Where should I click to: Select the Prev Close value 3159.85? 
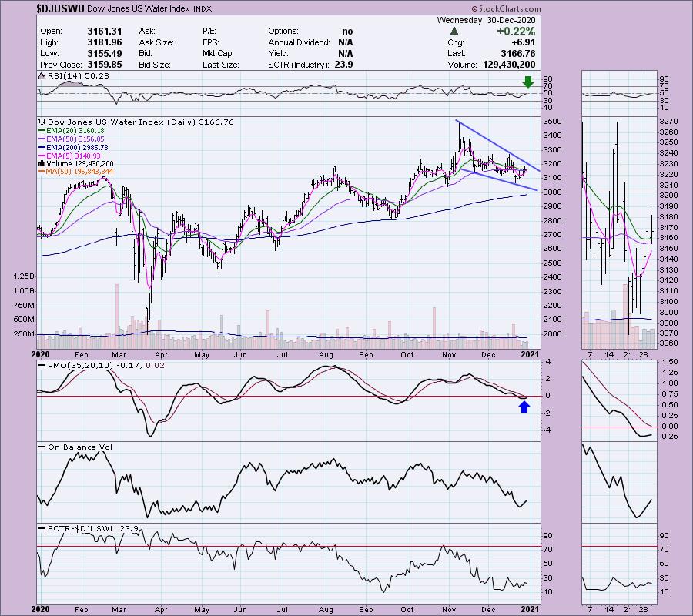click(x=104, y=65)
